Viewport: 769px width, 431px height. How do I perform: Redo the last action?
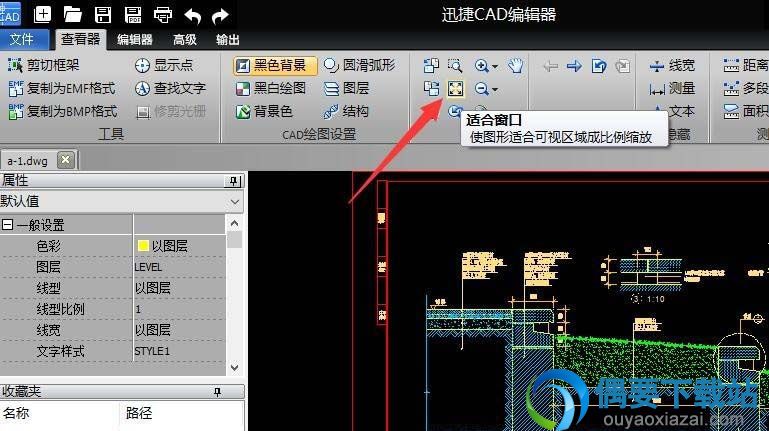click(220, 16)
